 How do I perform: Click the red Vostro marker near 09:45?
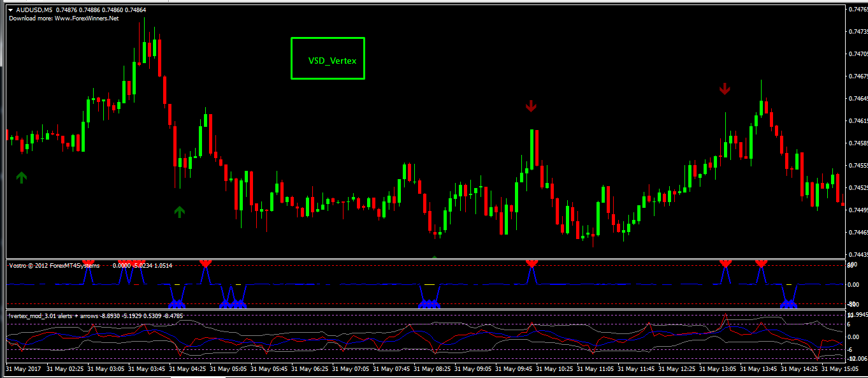tap(532, 263)
